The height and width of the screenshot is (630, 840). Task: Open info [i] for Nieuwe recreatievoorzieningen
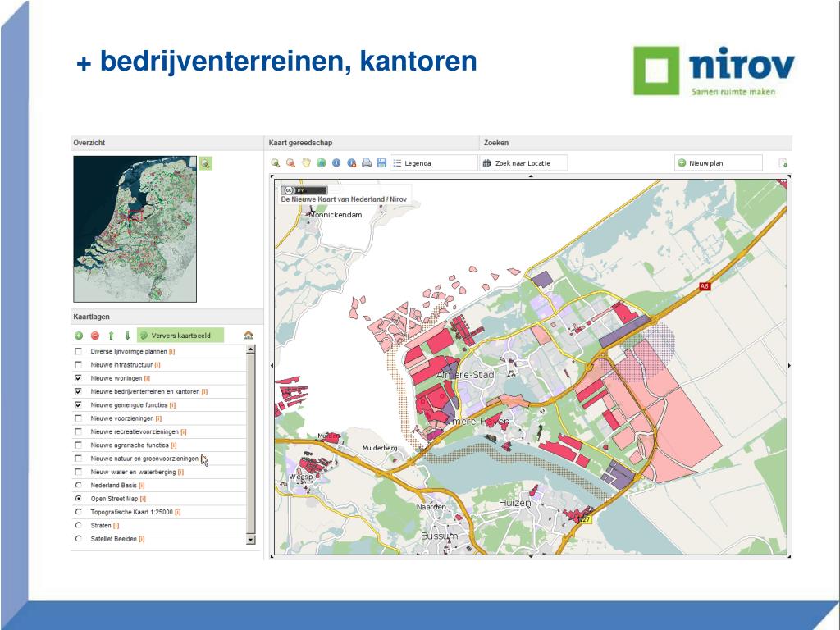tap(184, 431)
